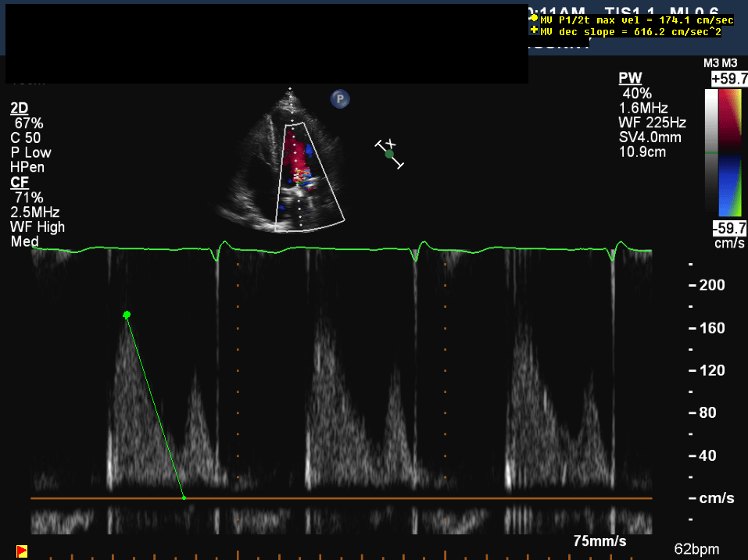Click the blue P probe orientation marker
Viewport: 748px width, 560px height.
pos(340,98)
